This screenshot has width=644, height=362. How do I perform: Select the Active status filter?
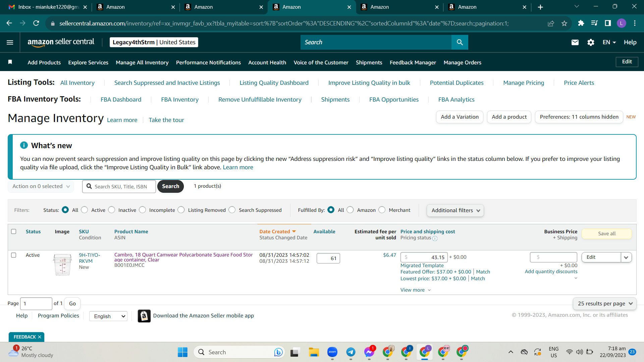[x=85, y=210]
